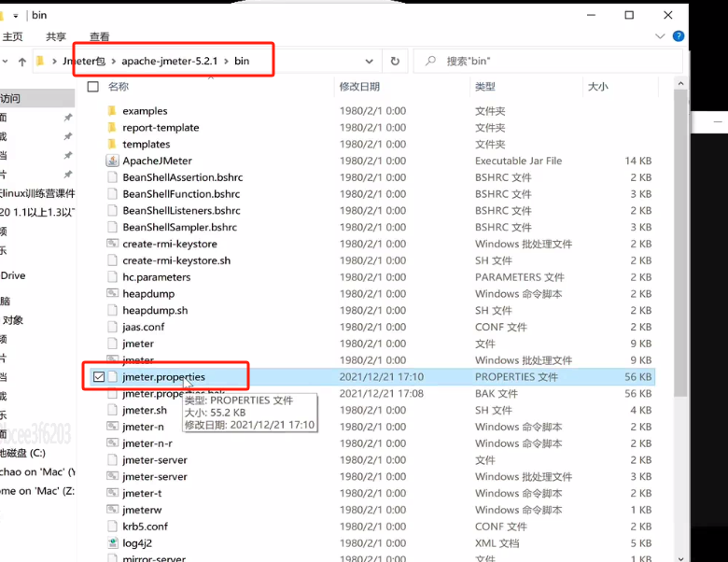Click the log4j2 XML document icon

pos(112,543)
